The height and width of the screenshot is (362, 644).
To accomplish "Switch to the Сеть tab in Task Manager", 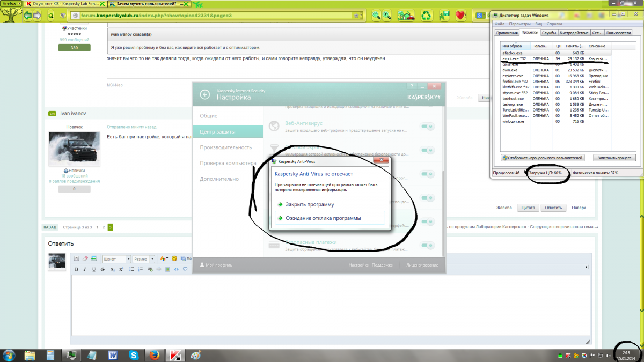I will [597, 33].
